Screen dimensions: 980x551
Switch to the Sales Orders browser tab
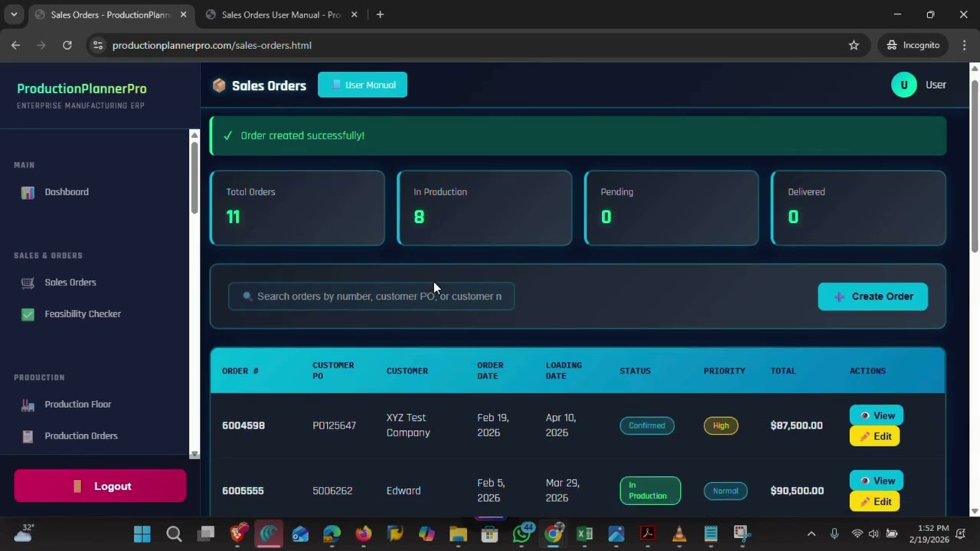pos(111,15)
